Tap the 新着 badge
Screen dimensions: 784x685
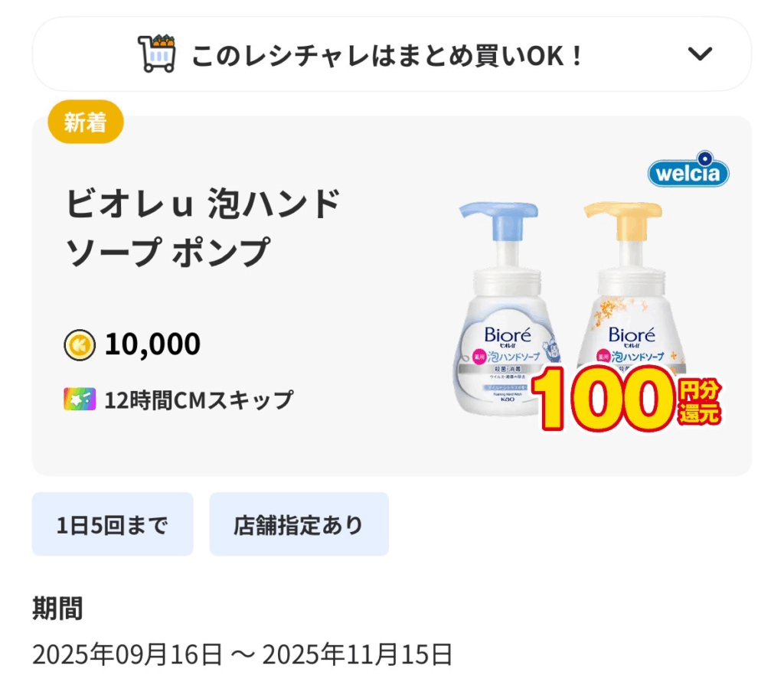[x=85, y=122]
